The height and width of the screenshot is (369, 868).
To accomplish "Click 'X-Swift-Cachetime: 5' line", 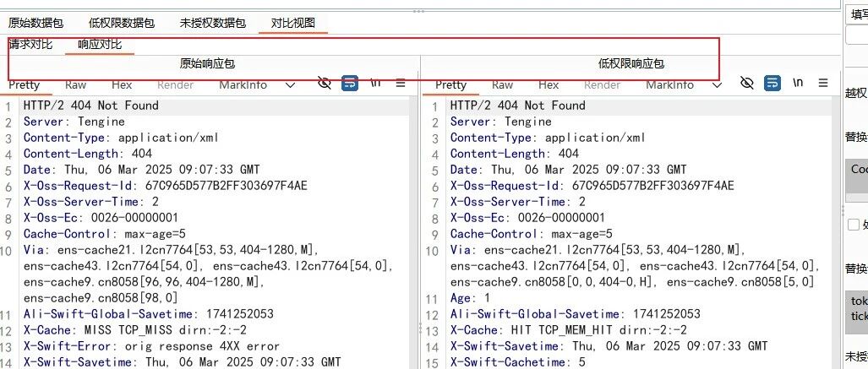I will click(517, 361).
